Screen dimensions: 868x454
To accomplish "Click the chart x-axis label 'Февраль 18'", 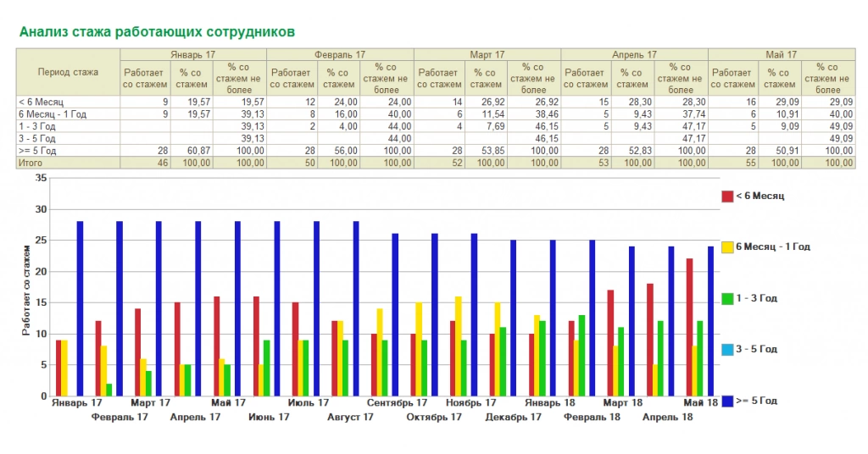I will (x=592, y=417).
